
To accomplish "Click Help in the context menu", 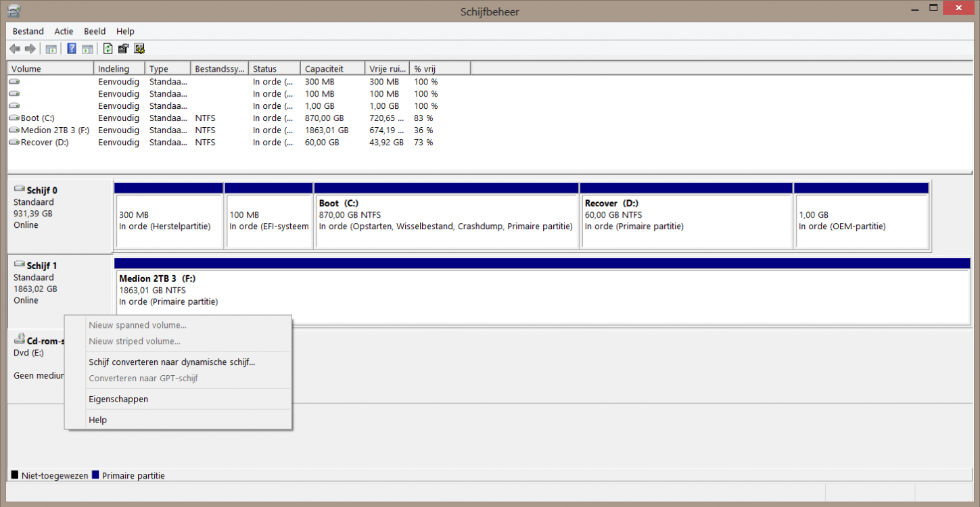I will pyautogui.click(x=97, y=419).
